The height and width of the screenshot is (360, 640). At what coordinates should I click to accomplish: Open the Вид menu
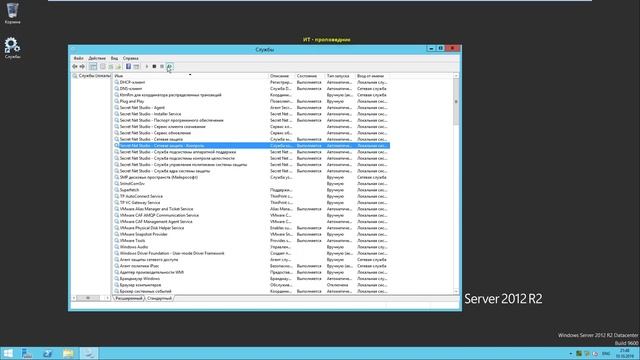[x=114, y=58]
